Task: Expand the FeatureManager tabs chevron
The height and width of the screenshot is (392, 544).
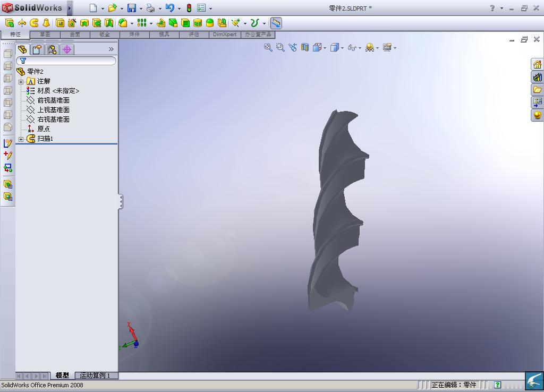Action: point(111,49)
